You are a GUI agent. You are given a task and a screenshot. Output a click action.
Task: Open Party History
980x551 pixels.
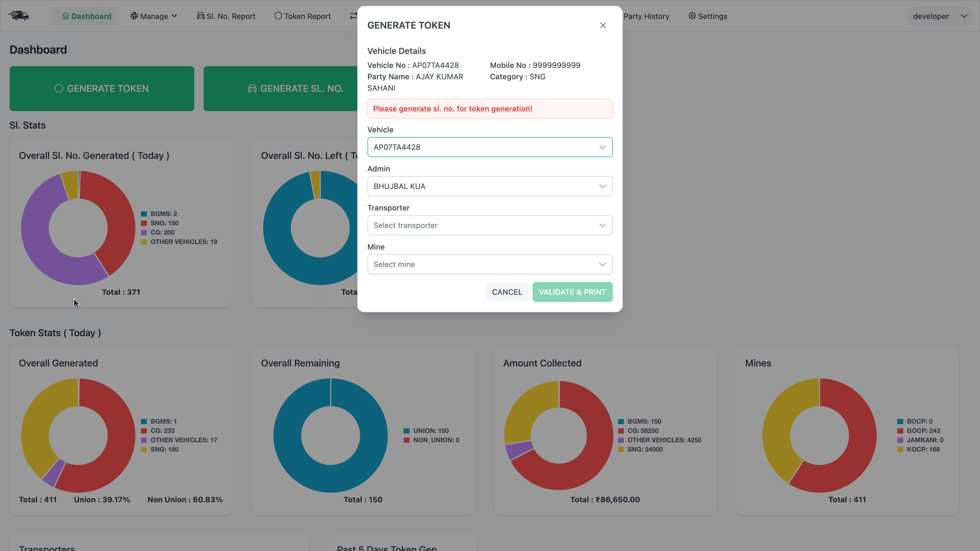[x=647, y=16]
